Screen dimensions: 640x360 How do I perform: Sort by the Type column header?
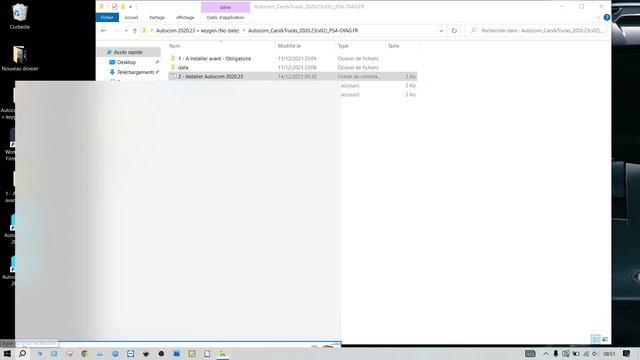click(343, 46)
